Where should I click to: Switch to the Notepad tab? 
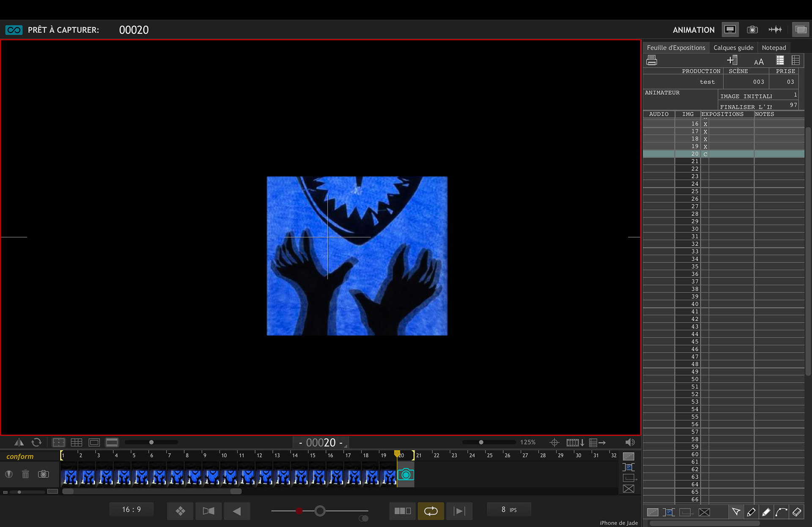(x=774, y=48)
